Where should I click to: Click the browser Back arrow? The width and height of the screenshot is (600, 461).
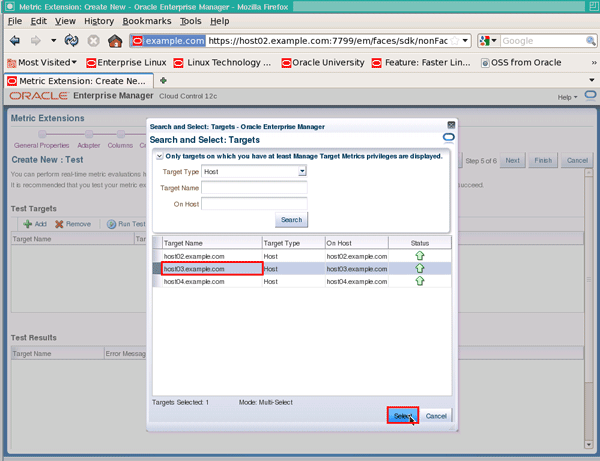(x=15, y=41)
